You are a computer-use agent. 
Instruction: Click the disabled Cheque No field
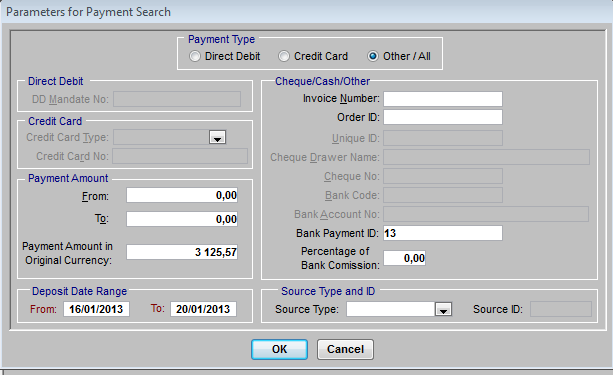pyautogui.click(x=443, y=176)
